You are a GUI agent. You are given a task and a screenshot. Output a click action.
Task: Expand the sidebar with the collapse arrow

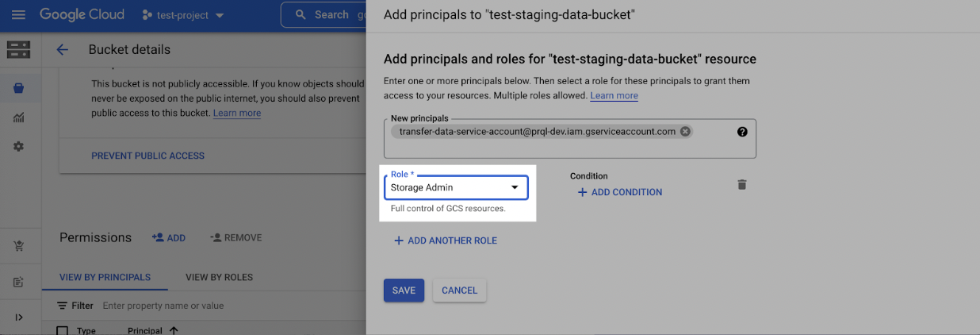pos(18,318)
